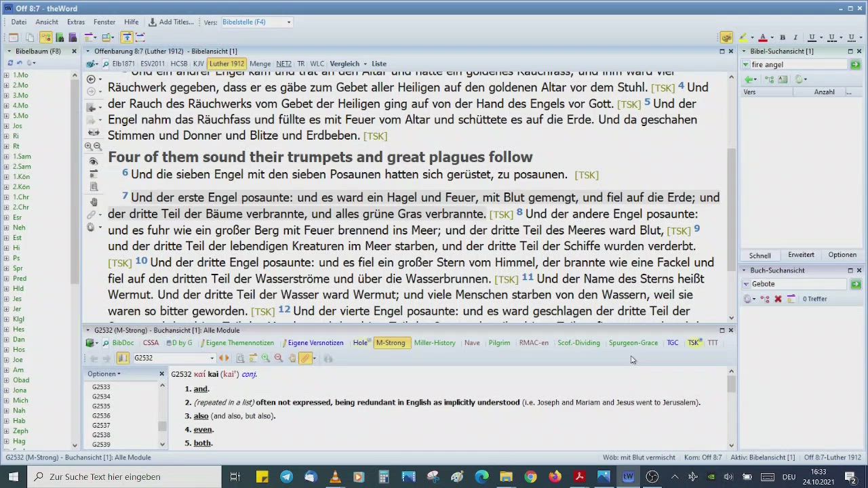868x488 pixels.
Task: Toggle the link icon in book view toolbar
Action: (x=304, y=359)
